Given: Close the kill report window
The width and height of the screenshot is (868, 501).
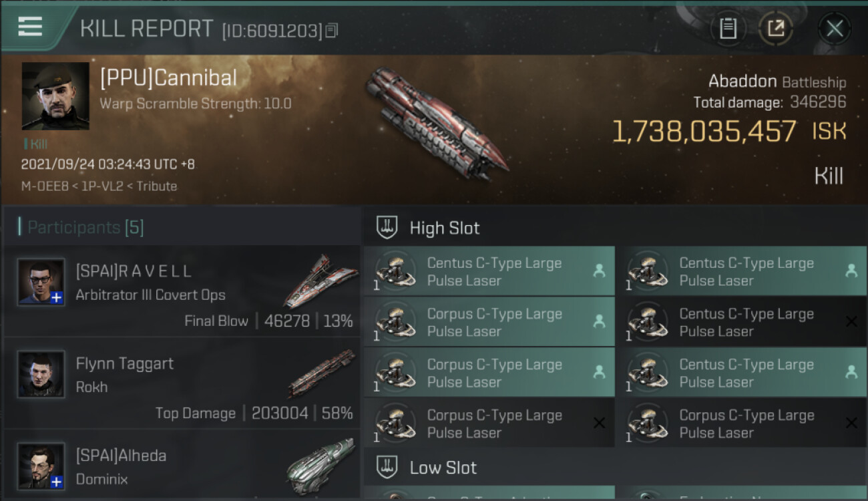Looking at the screenshot, I should (834, 29).
